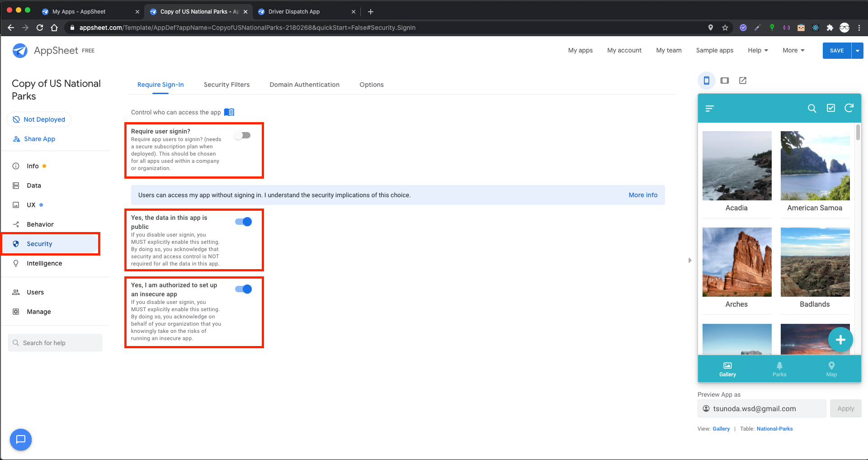The width and height of the screenshot is (868, 460).
Task: Switch preview to tablet view
Action: (725, 81)
